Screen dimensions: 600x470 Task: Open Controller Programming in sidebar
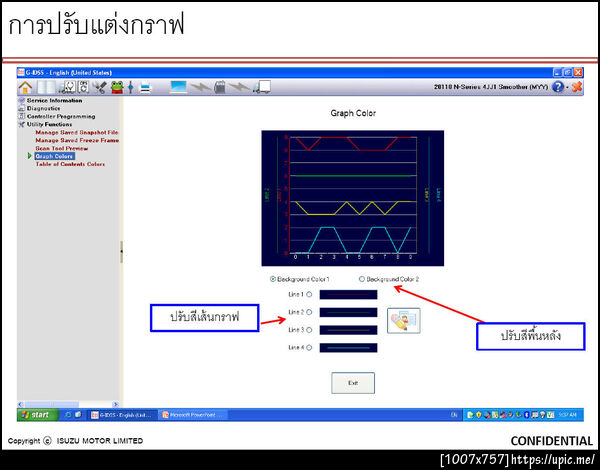pos(61,116)
